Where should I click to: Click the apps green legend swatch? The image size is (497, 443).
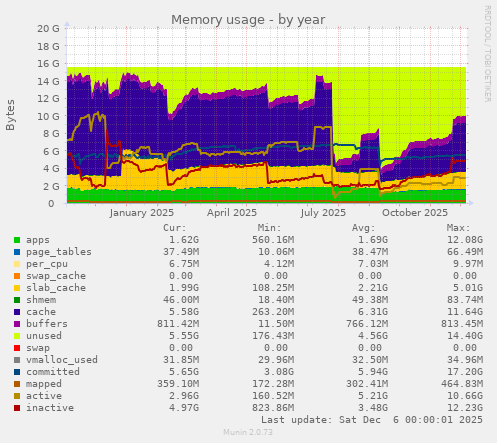(17, 240)
